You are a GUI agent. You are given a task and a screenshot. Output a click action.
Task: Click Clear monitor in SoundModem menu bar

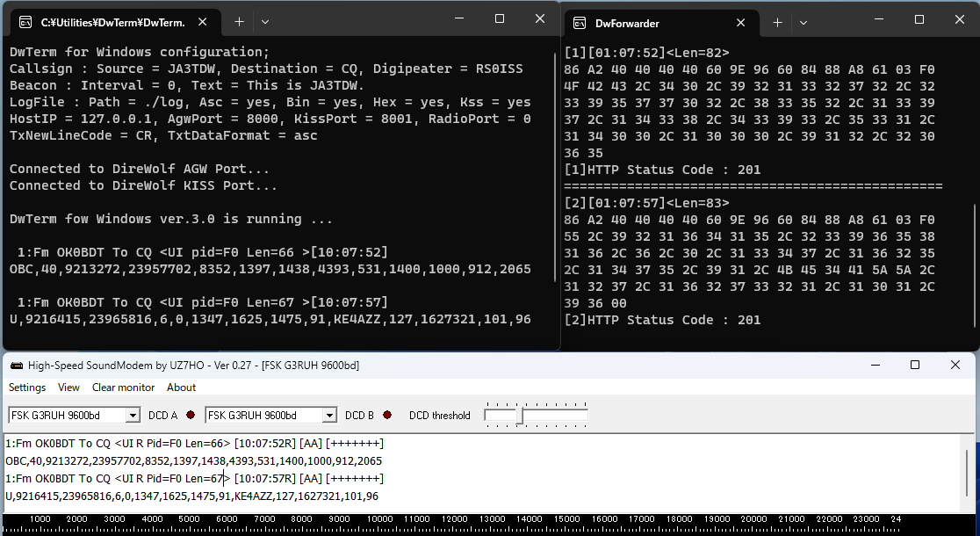point(123,388)
